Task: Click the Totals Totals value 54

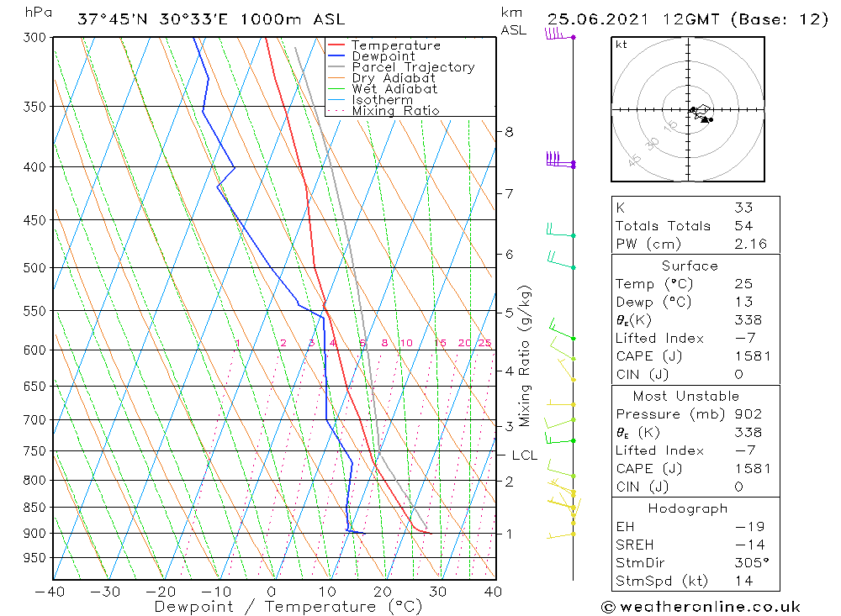Action: [x=743, y=226]
